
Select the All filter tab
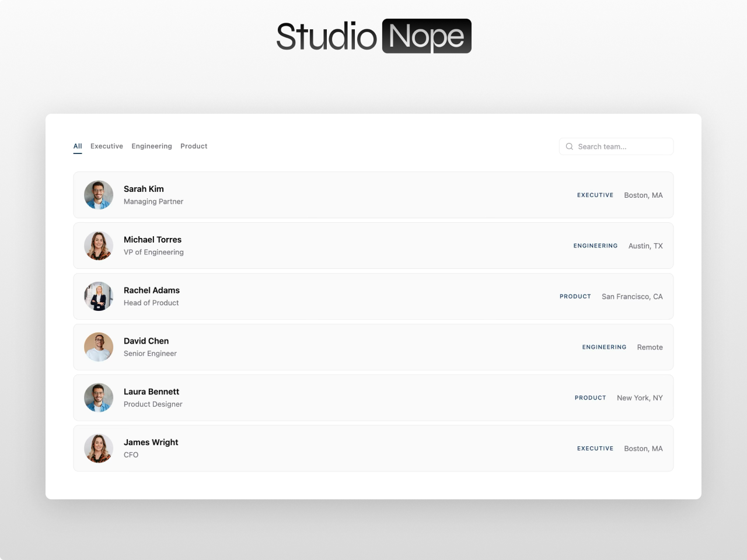pos(78,146)
